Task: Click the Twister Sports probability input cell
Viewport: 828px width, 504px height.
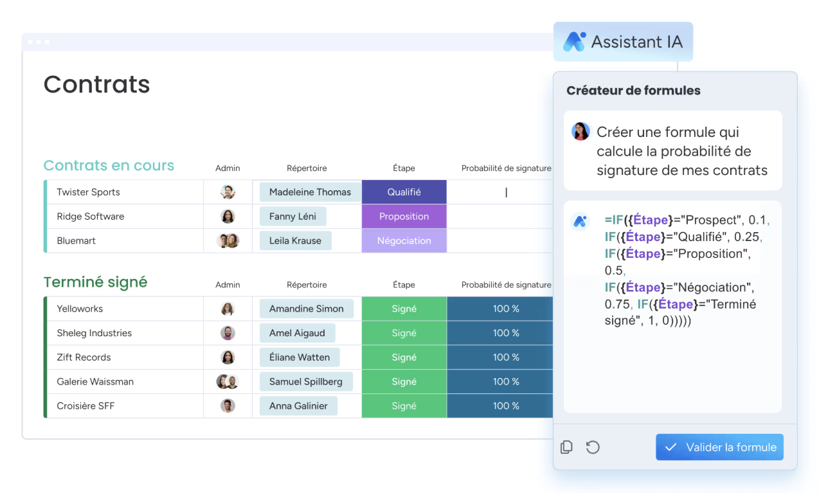Action: coord(500,192)
